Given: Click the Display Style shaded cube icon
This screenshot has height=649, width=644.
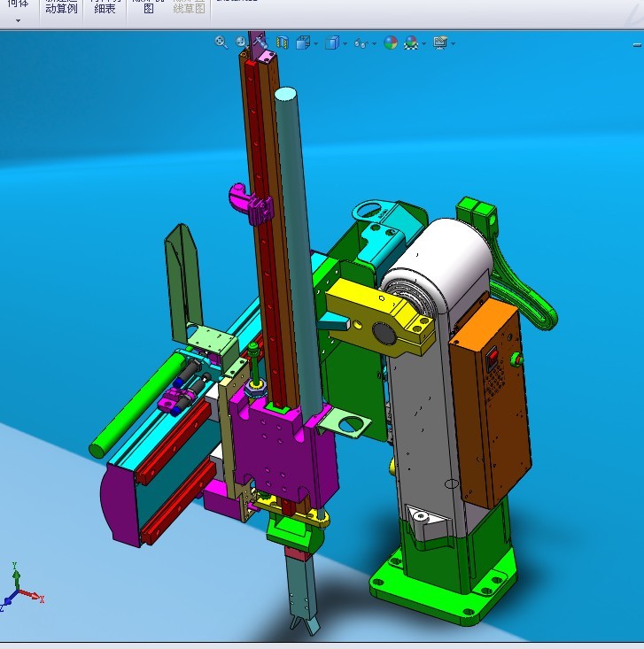Looking at the screenshot, I should 331,42.
